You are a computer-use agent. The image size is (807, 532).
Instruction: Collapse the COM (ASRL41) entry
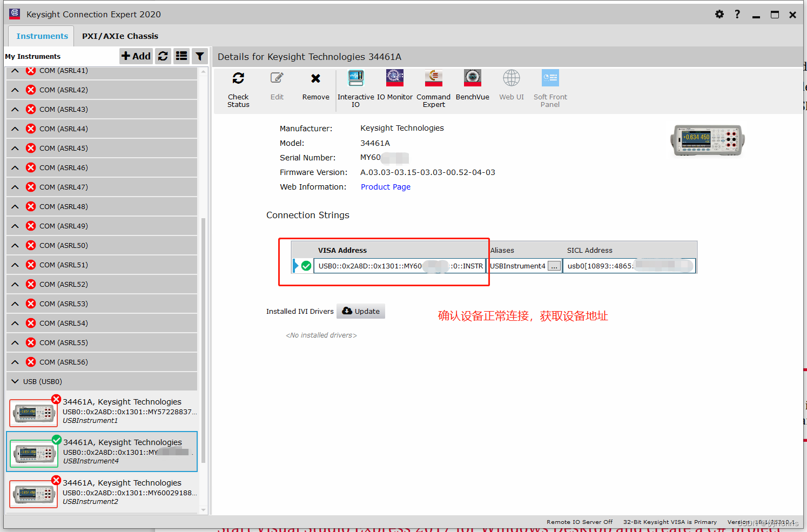15,70
